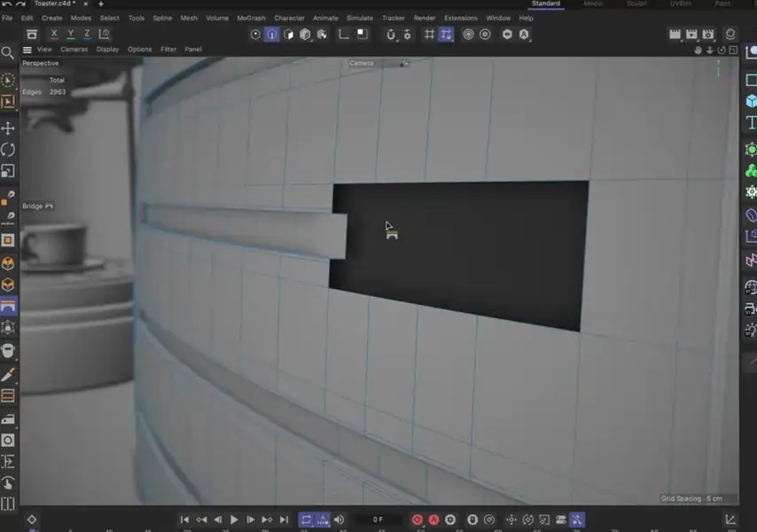
Task: Mute audio with the speaker icon
Action: (339, 520)
